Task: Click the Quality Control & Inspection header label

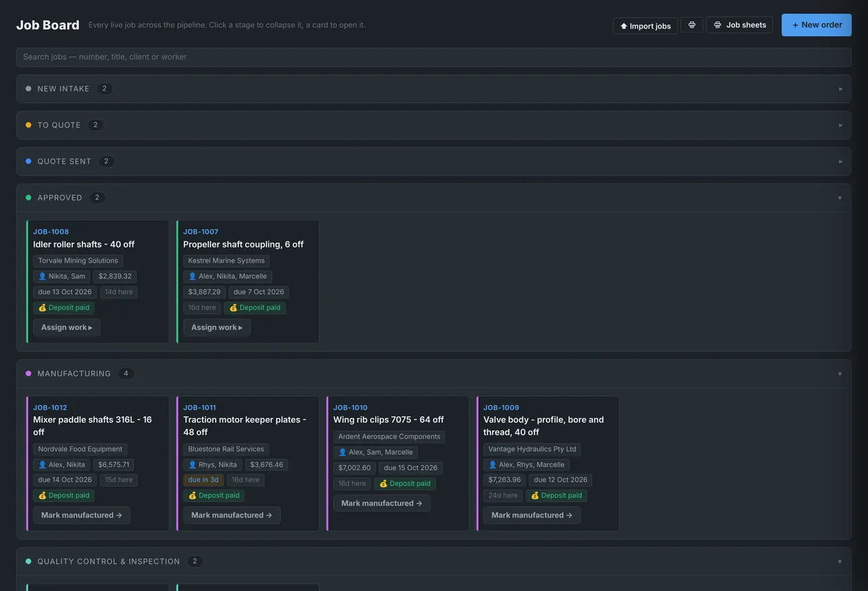Action: 108,562
